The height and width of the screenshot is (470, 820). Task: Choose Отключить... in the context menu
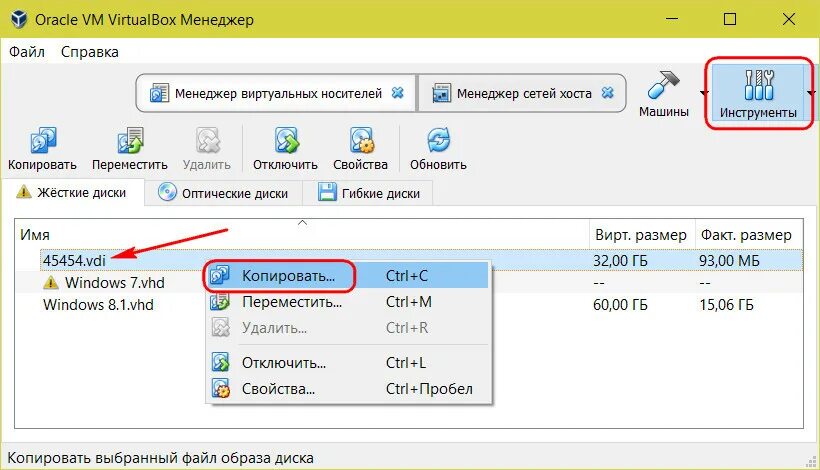pyautogui.click(x=348, y=362)
